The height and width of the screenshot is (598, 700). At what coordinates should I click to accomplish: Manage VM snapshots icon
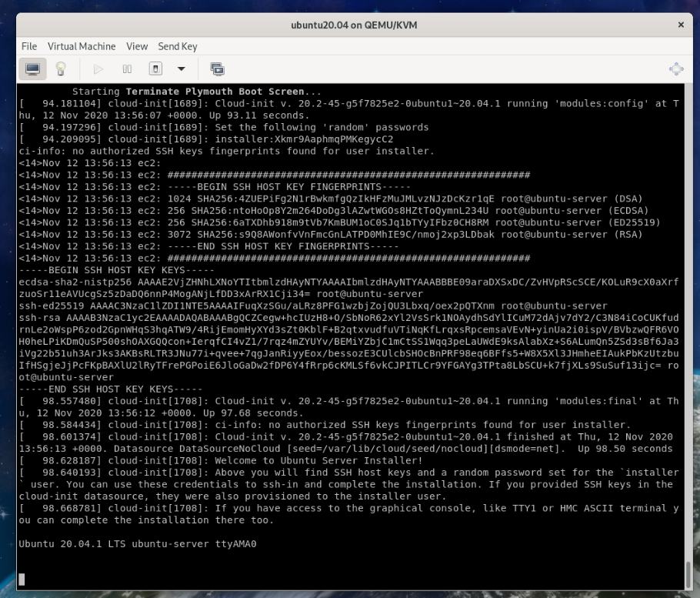pyautogui.click(x=218, y=68)
